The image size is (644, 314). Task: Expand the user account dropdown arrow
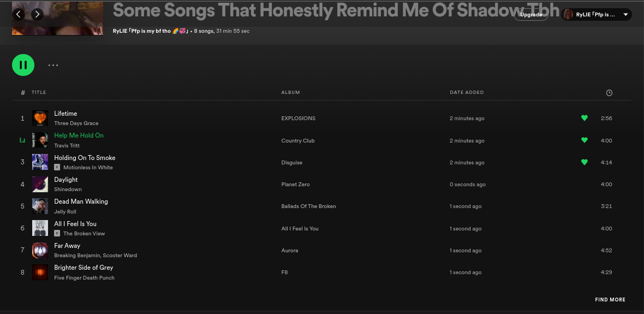625,15
